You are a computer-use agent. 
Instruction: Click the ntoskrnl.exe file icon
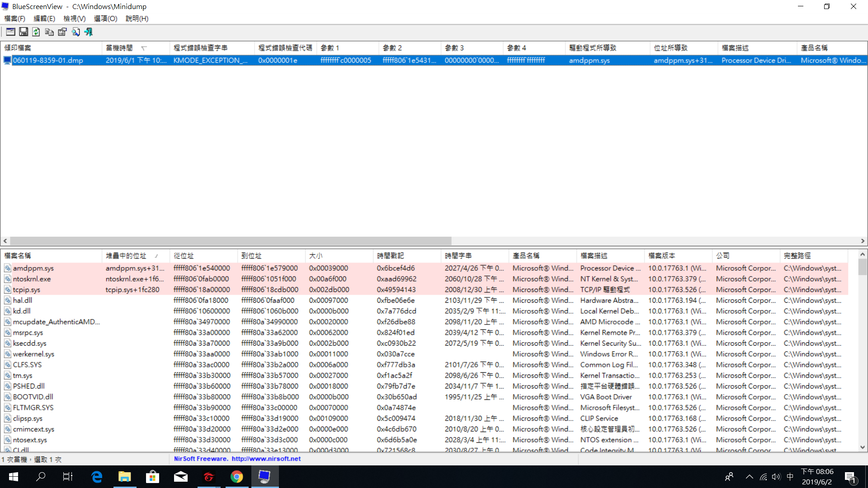tap(8, 279)
